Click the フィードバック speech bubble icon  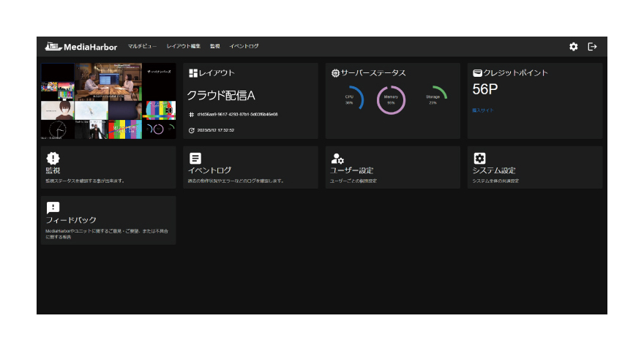click(53, 208)
